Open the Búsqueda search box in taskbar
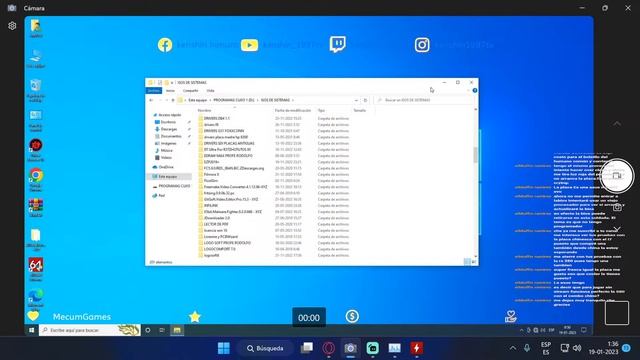The width and height of the screenshot is (640, 360). 265,348
